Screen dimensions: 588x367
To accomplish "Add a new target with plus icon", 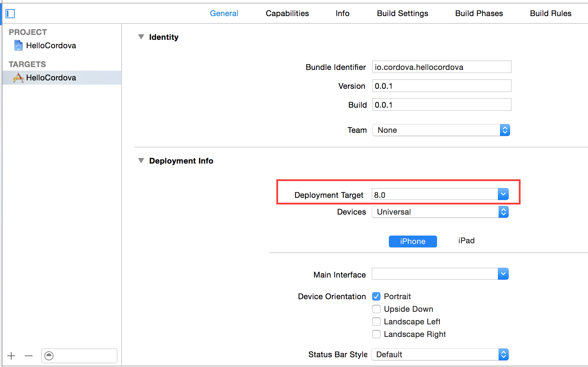I will [x=11, y=356].
